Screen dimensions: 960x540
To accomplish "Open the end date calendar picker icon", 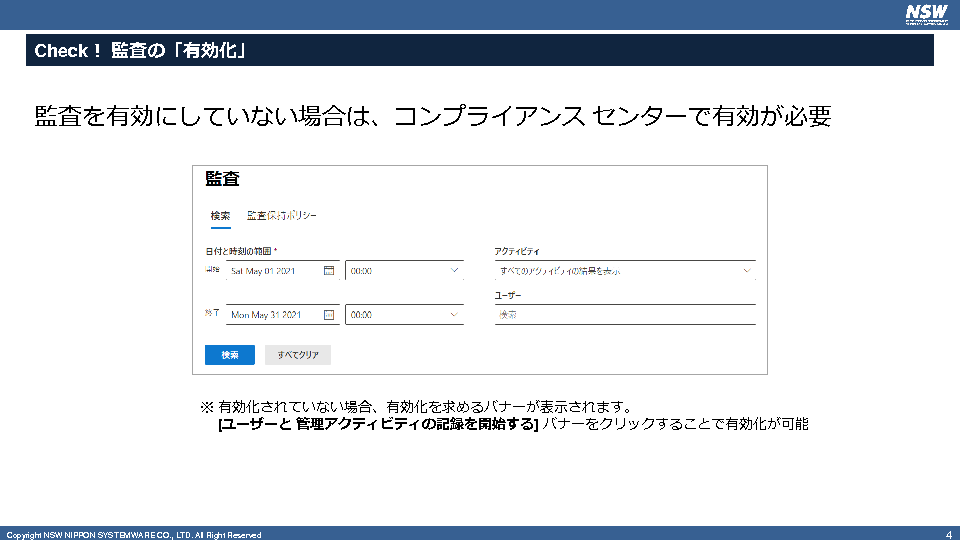I will click(329, 314).
